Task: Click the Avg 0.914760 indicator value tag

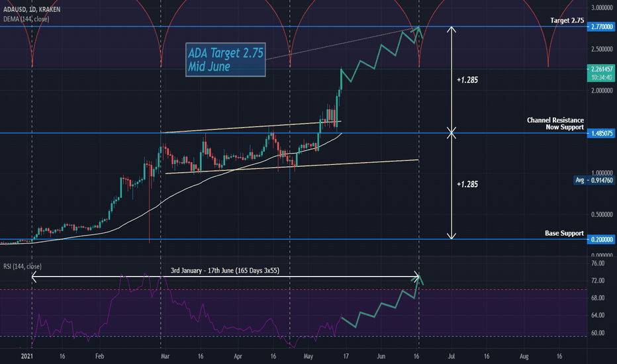Action: (594, 180)
